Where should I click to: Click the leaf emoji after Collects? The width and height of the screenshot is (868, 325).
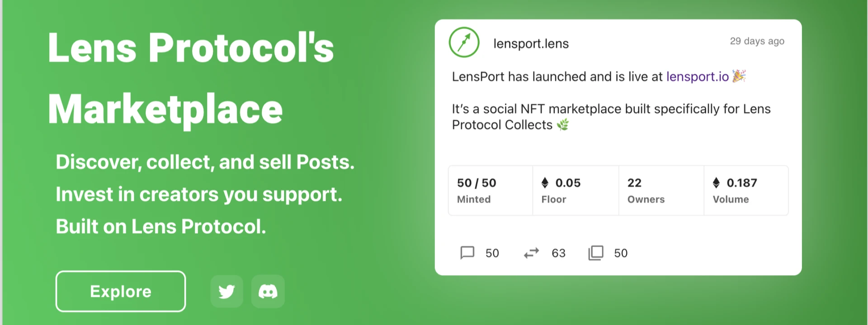pyautogui.click(x=563, y=124)
